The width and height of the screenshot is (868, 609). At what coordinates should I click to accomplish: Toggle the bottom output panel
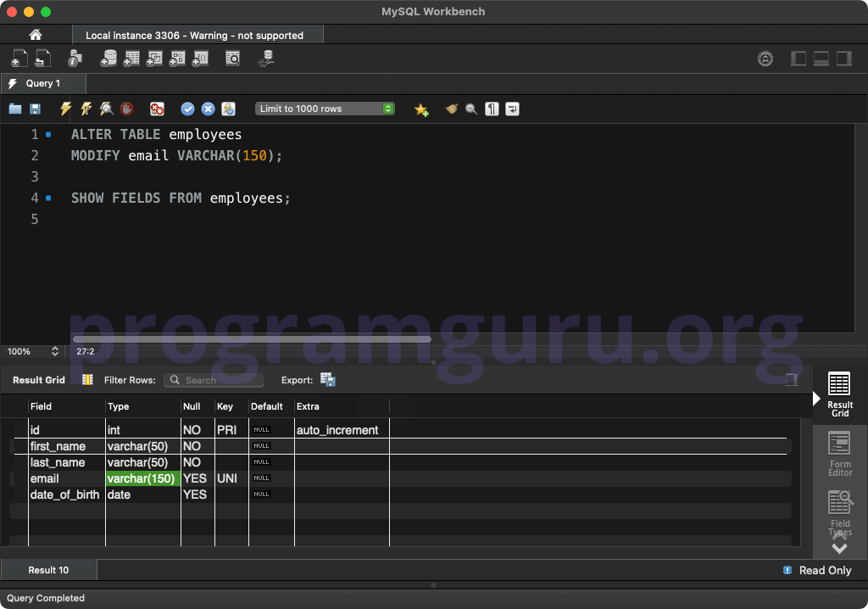pyautogui.click(x=821, y=59)
